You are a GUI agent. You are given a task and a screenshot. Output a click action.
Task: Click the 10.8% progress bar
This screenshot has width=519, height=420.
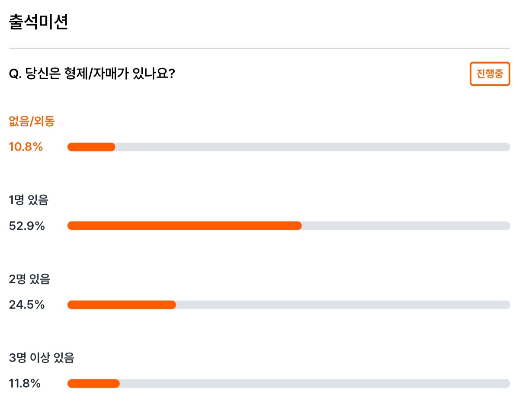pyautogui.click(x=289, y=147)
